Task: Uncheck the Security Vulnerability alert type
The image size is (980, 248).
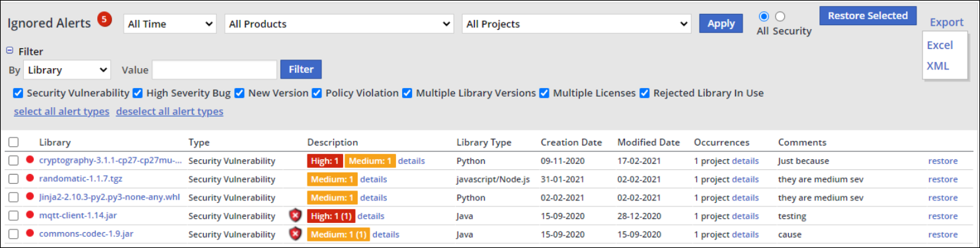Action: coord(19,93)
